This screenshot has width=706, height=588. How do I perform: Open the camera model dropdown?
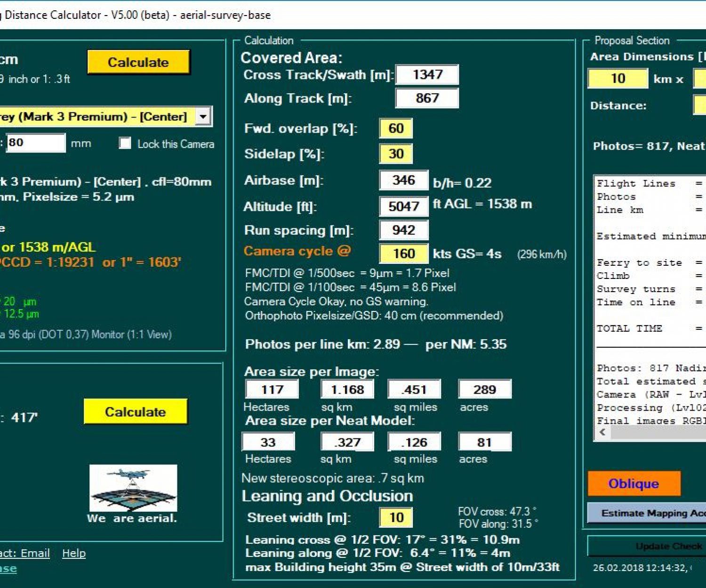pyautogui.click(x=203, y=116)
